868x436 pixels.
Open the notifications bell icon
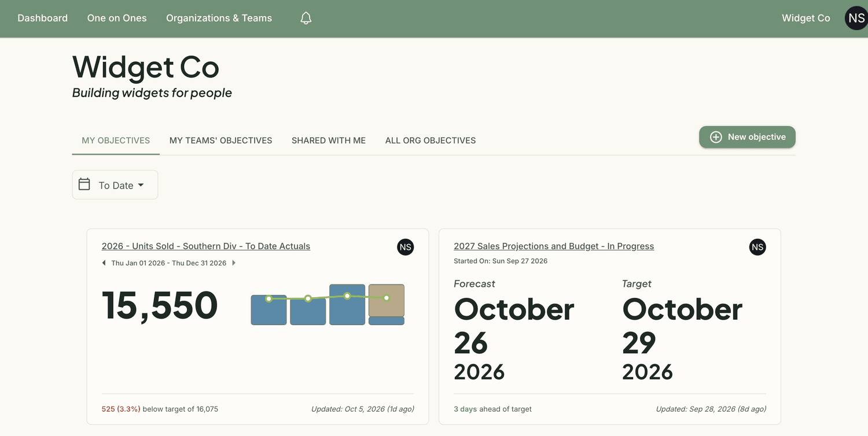(306, 19)
